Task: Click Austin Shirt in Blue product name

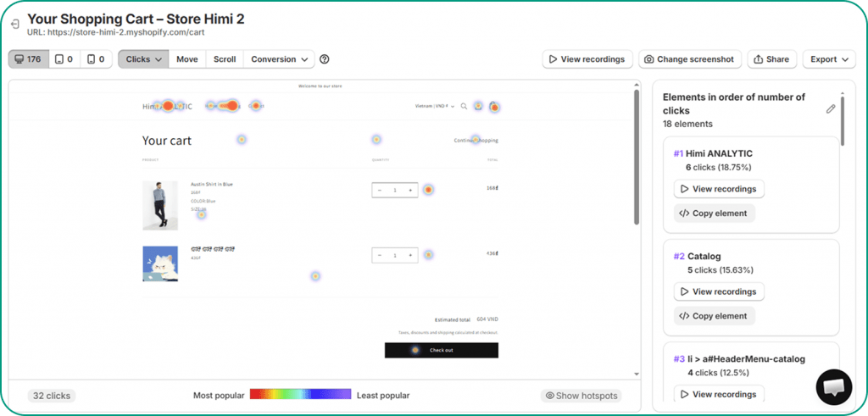Action: point(211,184)
